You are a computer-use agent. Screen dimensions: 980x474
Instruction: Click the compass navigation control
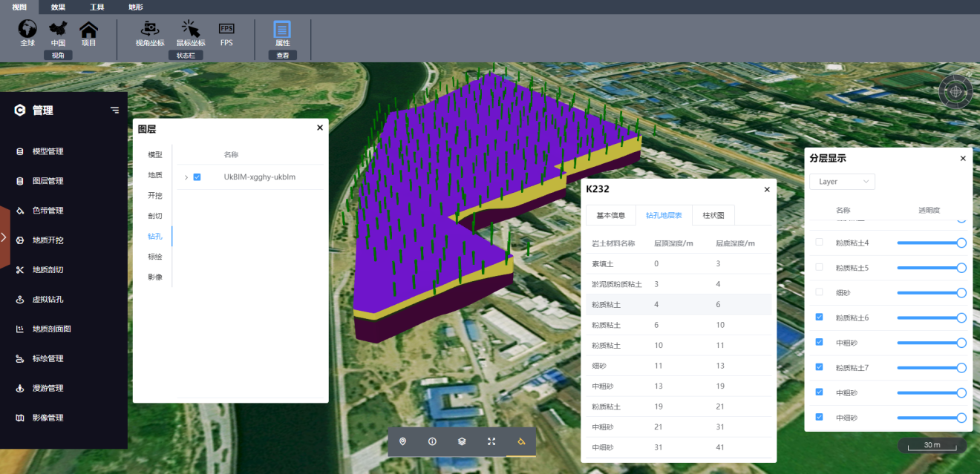pos(955,91)
